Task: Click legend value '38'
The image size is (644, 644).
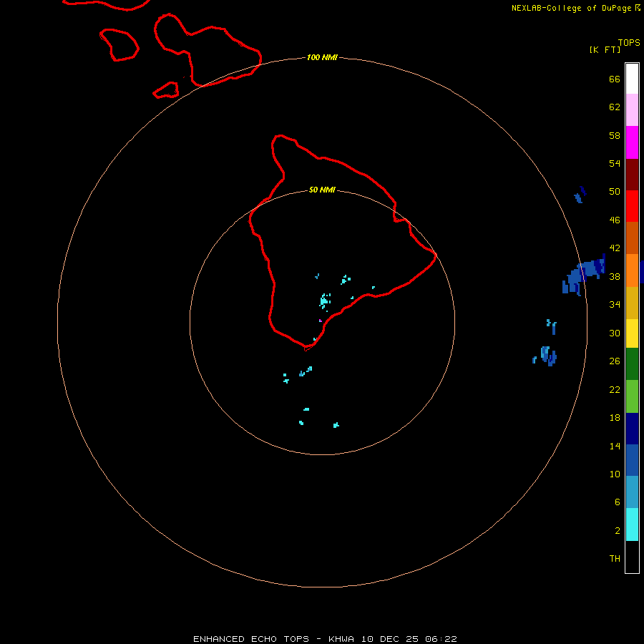Action: click(x=615, y=276)
